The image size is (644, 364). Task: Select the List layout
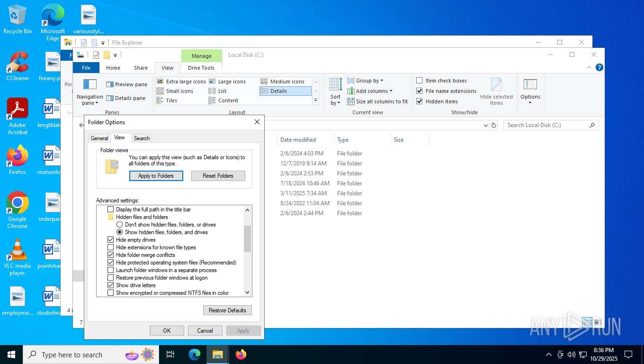point(218,91)
